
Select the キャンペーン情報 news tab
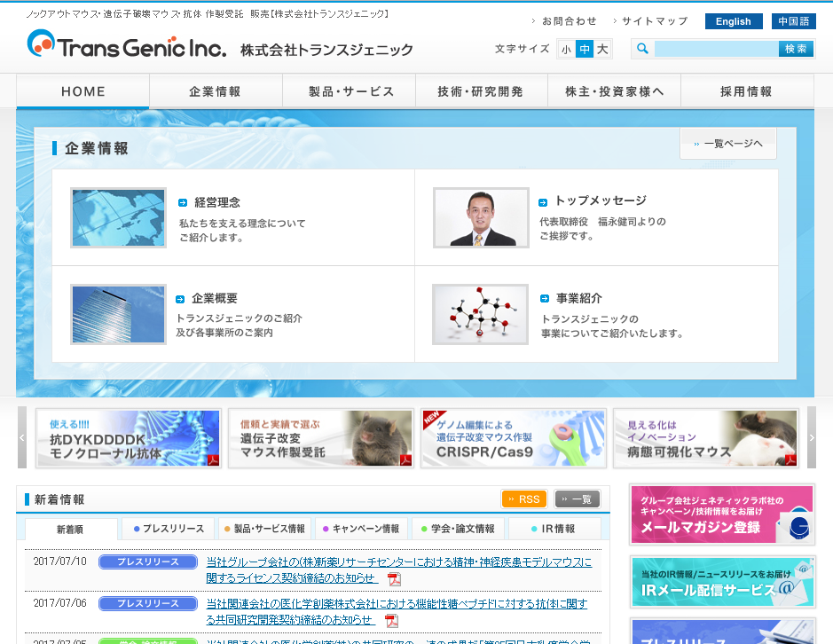tap(361, 529)
